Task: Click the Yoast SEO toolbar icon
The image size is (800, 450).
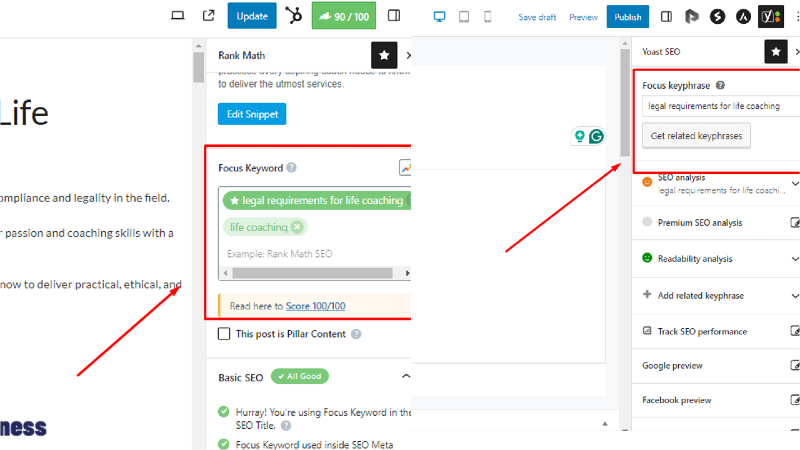Action: [x=771, y=17]
